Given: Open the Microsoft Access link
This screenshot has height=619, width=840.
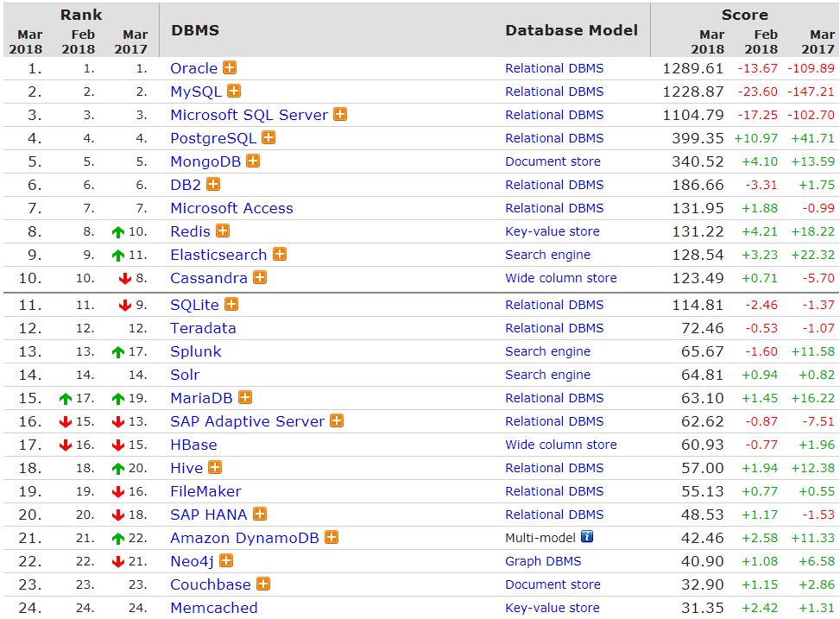Looking at the screenshot, I should click(x=232, y=208).
